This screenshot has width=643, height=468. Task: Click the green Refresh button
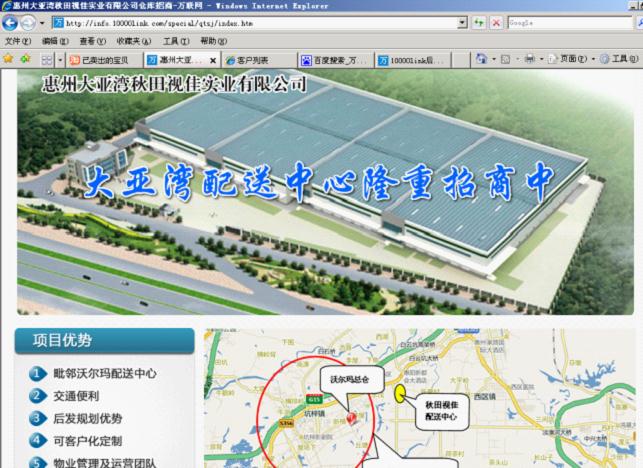click(479, 23)
